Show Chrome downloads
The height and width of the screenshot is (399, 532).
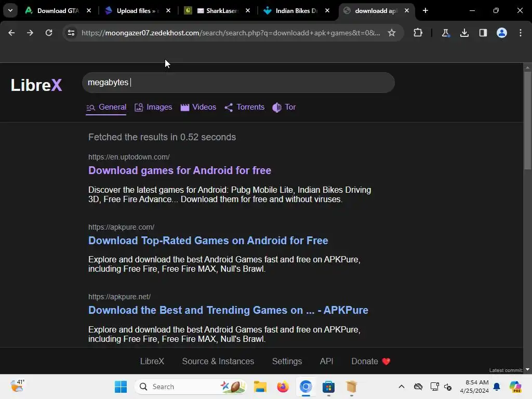(464, 33)
